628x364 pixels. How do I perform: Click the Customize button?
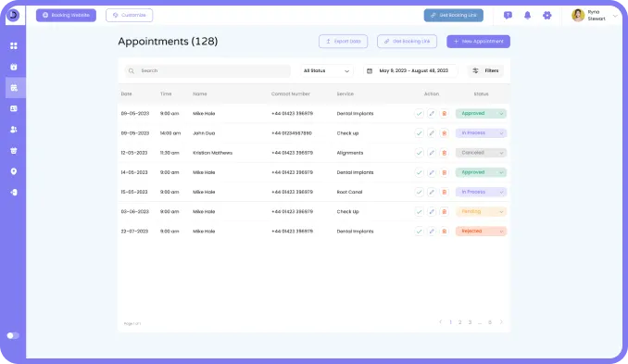click(130, 15)
